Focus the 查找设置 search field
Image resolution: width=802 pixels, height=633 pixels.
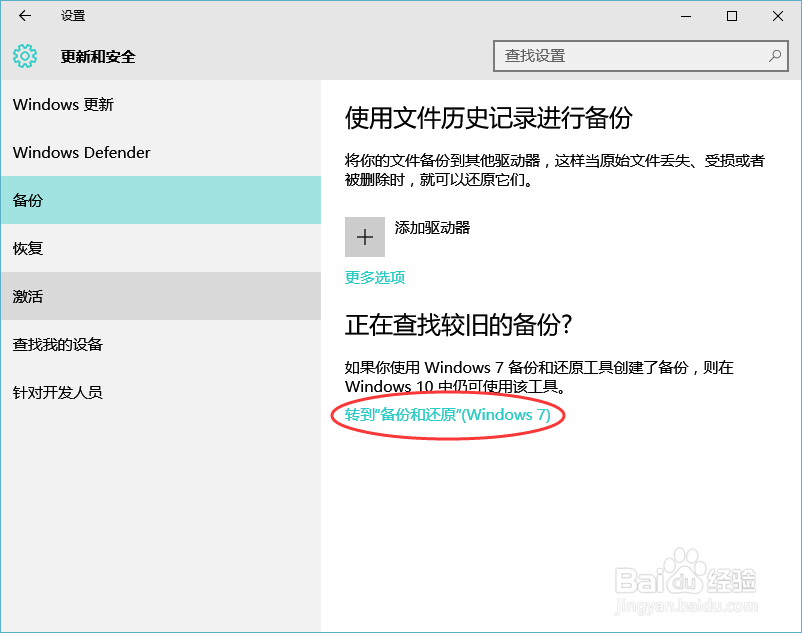point(640,56)
